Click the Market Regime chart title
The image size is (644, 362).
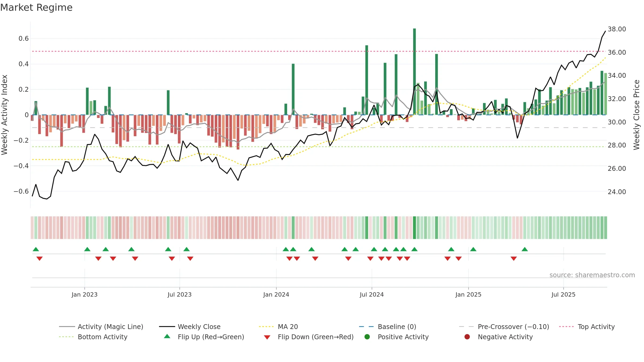(x=36, y=8)
